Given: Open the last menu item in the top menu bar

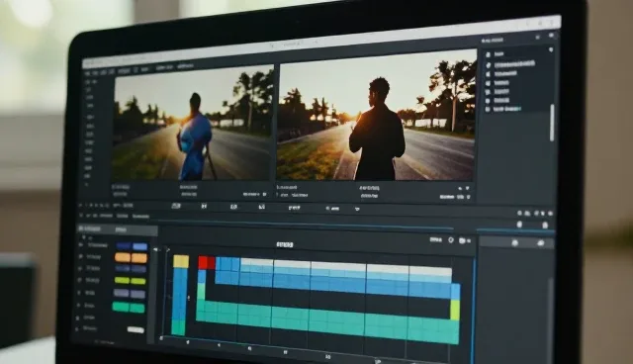Looking at the screenshot, I should [x=185, y=66].
